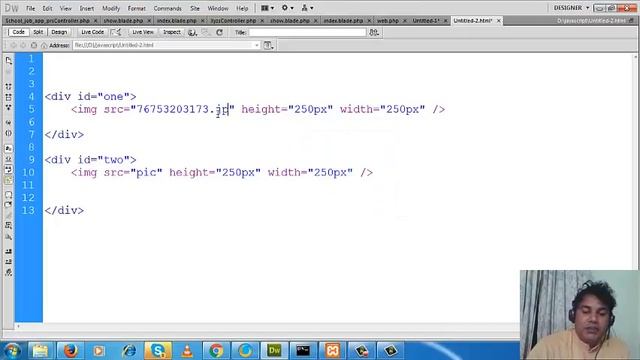The width and height of the screenshot is (640, 360).
Task: Open the live view options dropdown icon
Action: 268,45
